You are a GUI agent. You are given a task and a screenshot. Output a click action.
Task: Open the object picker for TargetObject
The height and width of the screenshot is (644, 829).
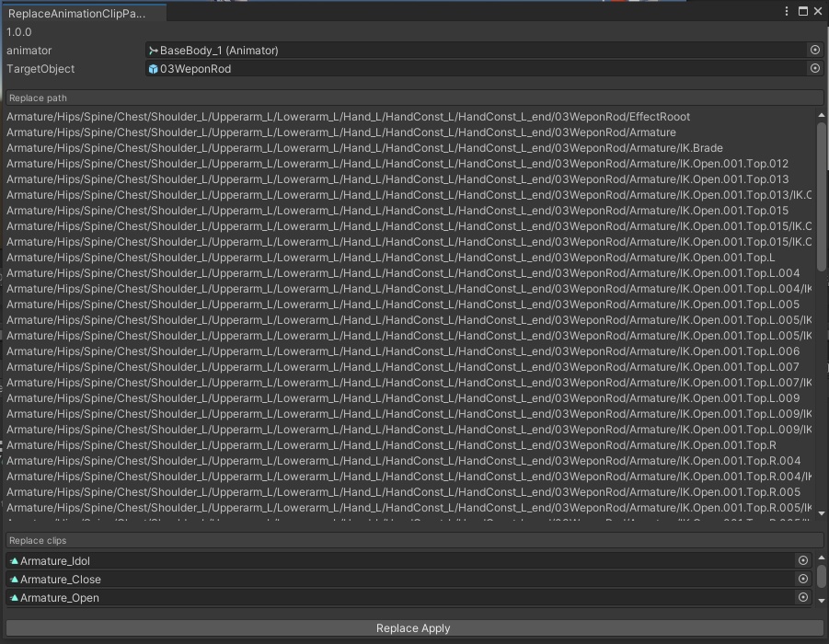point(814,68)
